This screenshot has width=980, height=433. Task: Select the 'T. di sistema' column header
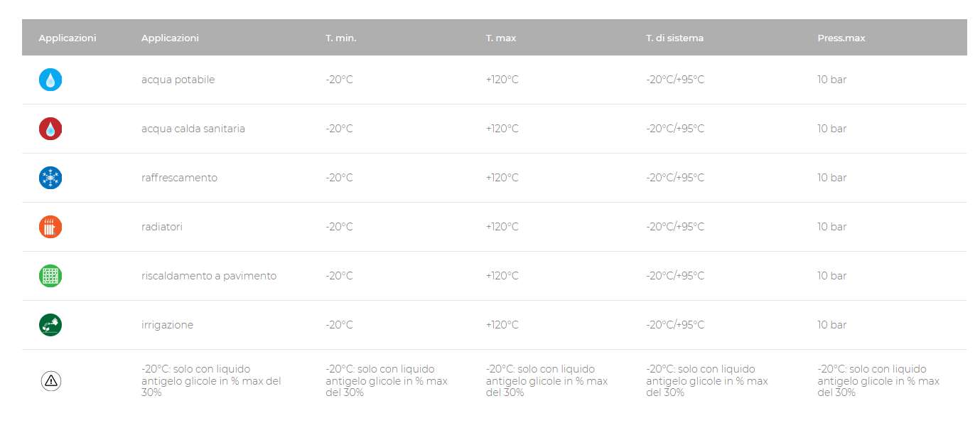click(674, 38)
